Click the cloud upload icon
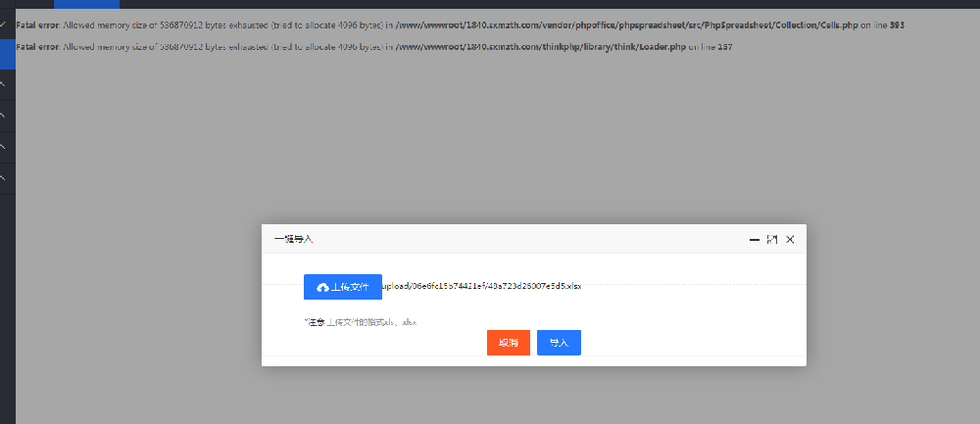Viewport: 980px width, 424px height. pos(322,287)
